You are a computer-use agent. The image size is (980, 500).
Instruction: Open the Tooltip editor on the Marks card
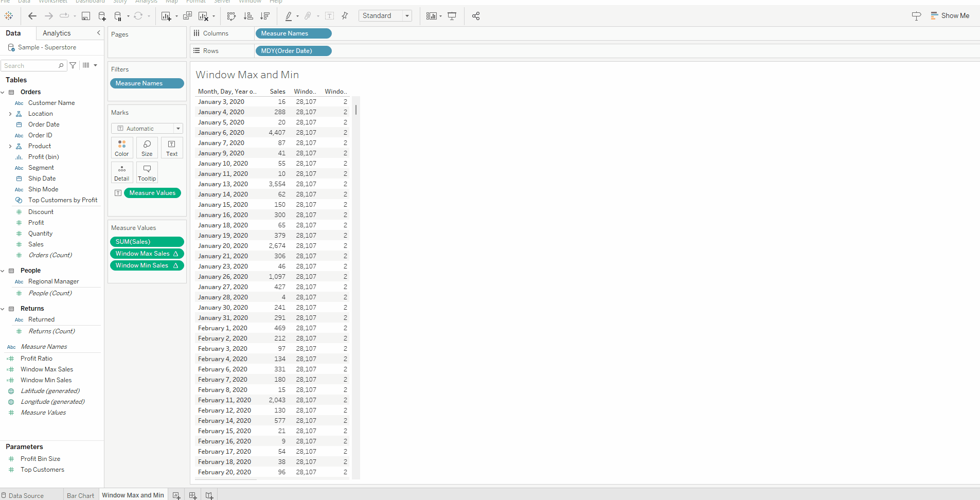point(147,172)
